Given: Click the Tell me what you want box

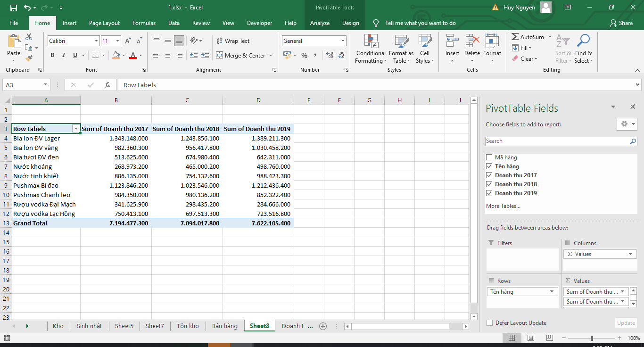Looking at the screenshot, I should [420, 23].
